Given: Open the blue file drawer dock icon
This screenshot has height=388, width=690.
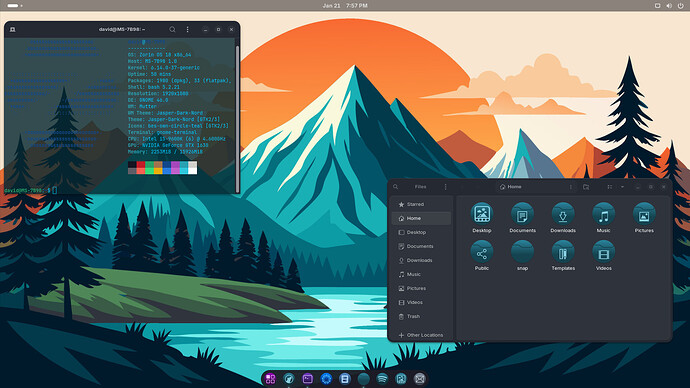Looking at the screenshot, I should click(345, 378).
